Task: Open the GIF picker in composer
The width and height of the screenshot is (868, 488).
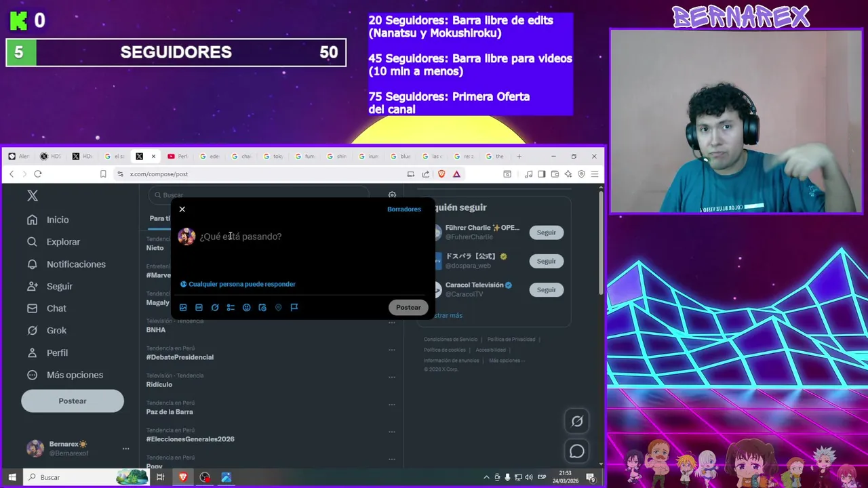Action: pyautogui.click(x=199, y=308)
